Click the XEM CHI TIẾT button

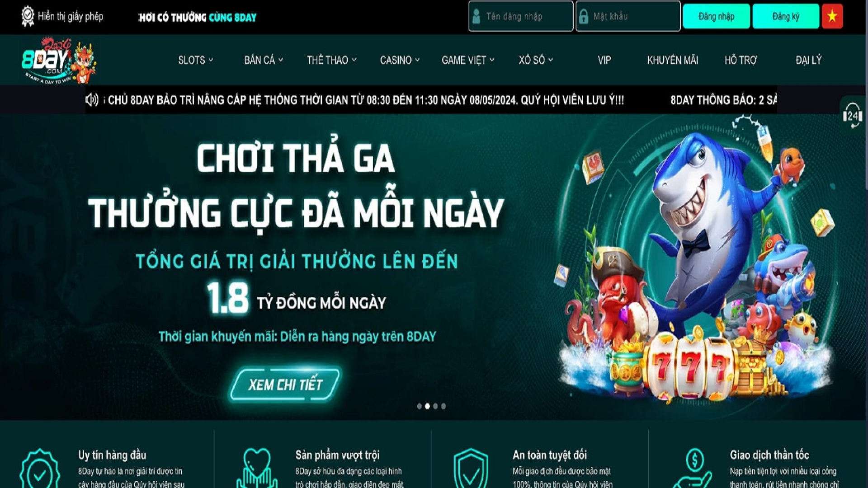pos(285,385)
